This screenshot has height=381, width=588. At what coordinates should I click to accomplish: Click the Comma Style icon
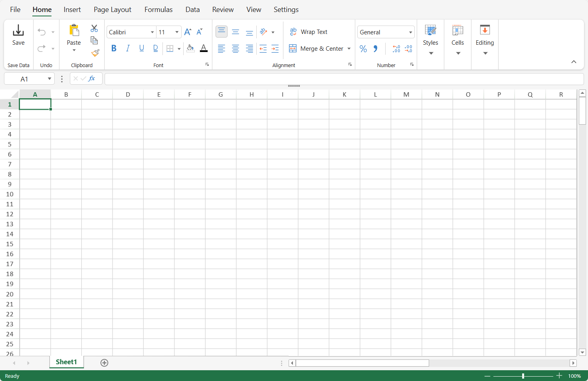click(375, 49)
